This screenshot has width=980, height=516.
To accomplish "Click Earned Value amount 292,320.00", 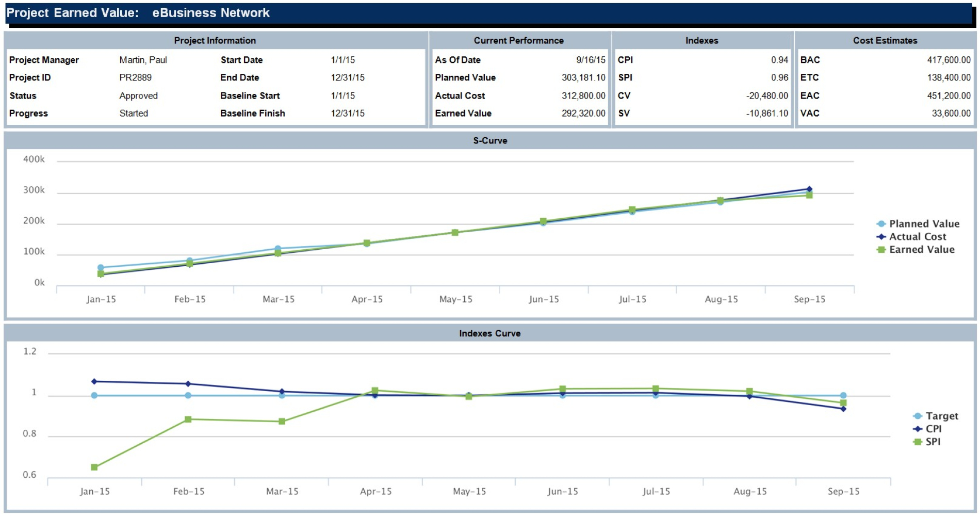I will (x=584, y=113).
